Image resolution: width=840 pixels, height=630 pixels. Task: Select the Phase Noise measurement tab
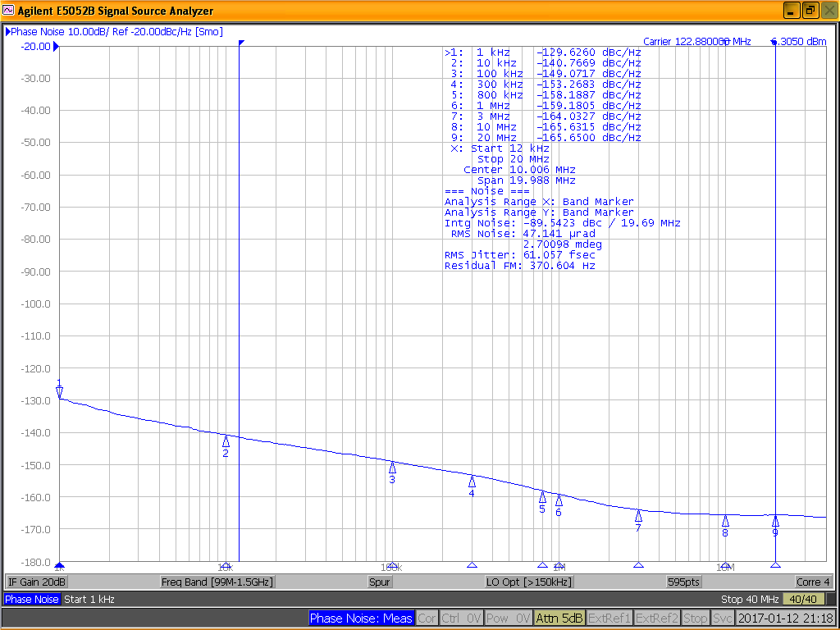click(31, 599)
